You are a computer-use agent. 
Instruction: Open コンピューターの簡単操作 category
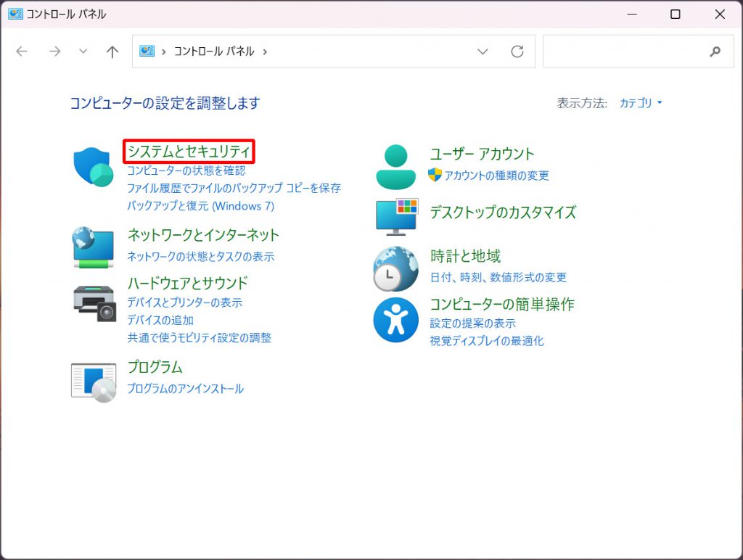[502, 304]
